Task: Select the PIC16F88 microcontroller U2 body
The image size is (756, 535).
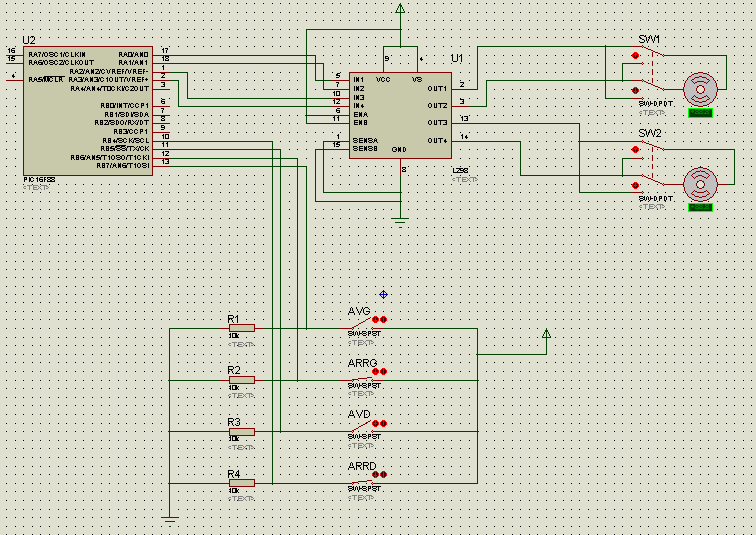Action: point(88,111)
